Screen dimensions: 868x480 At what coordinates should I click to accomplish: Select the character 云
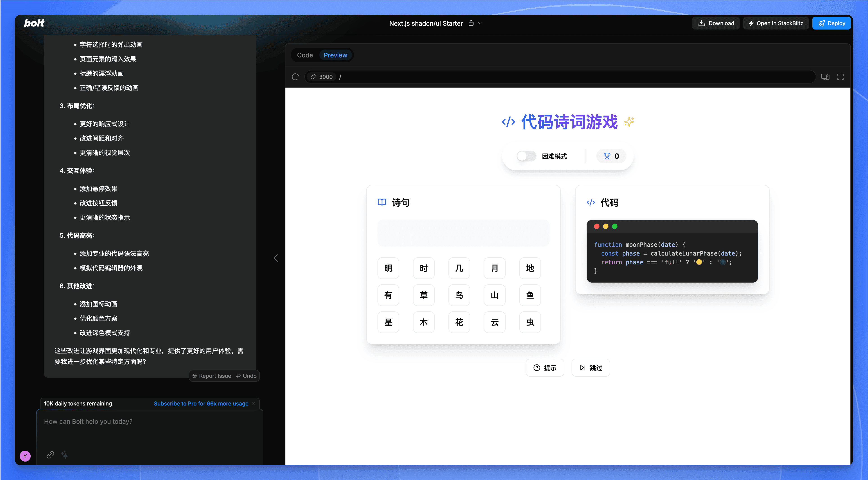[x=495, y=322]
